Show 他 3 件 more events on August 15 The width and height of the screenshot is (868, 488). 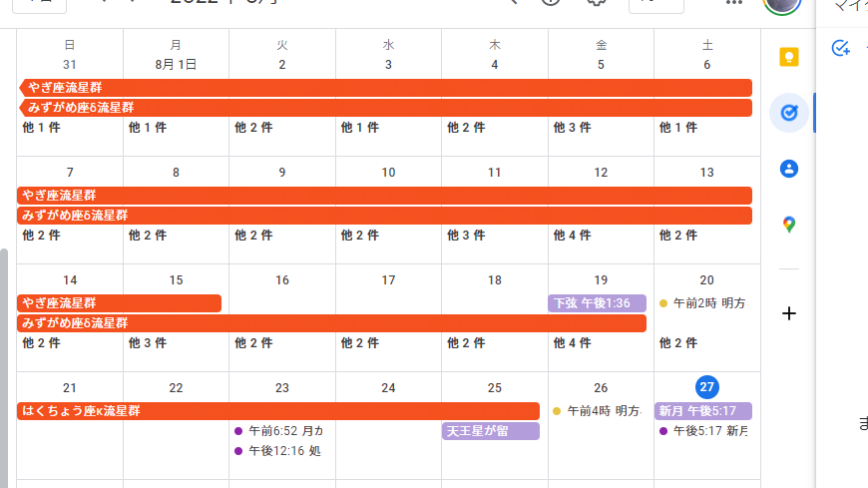(148, 343)
